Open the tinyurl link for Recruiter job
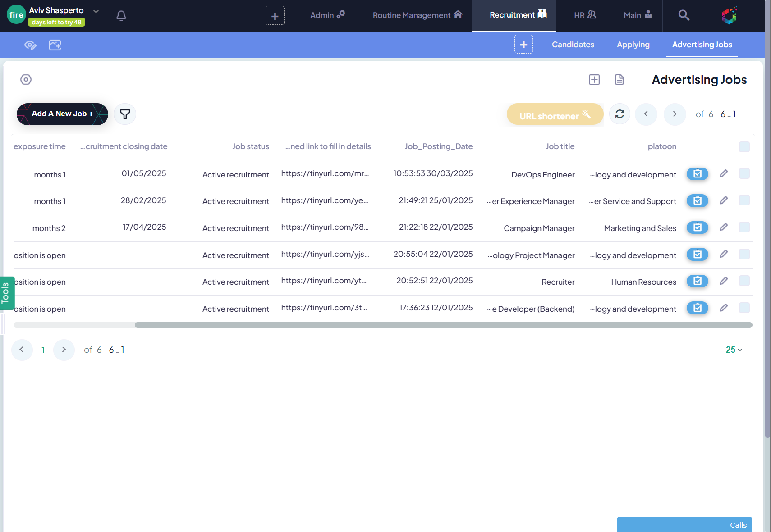The height and width of the screenshot is (532, 771). click(x=324, y=281)
